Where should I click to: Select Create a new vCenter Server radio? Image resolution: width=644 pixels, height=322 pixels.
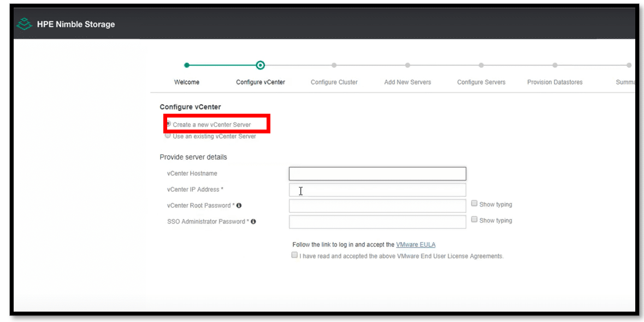[168, 124]
